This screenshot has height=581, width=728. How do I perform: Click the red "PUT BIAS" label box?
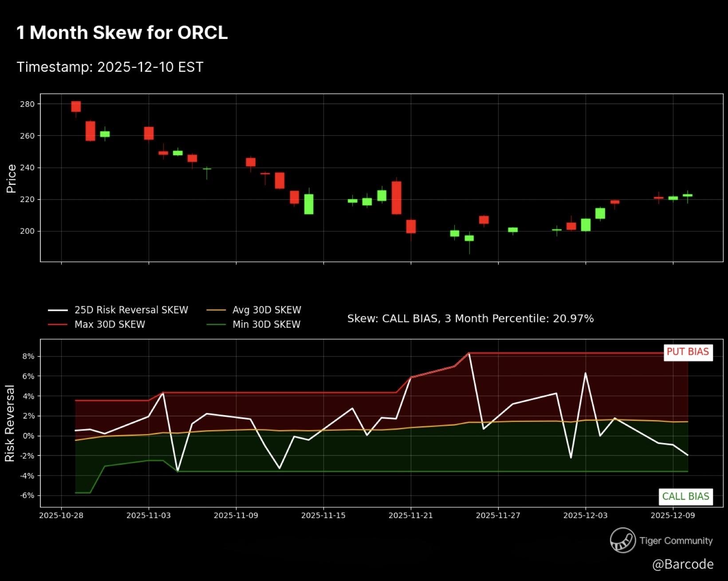pos(688,352)
